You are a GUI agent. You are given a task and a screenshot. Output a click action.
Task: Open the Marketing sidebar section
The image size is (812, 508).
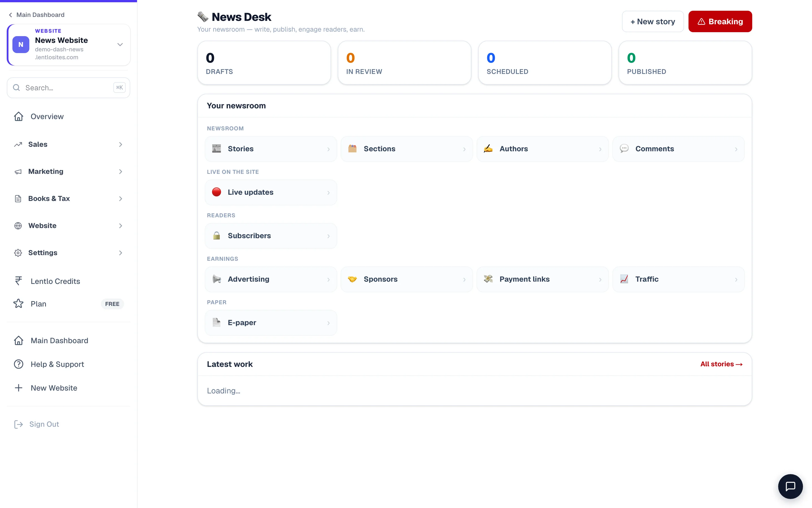[69, 172]
